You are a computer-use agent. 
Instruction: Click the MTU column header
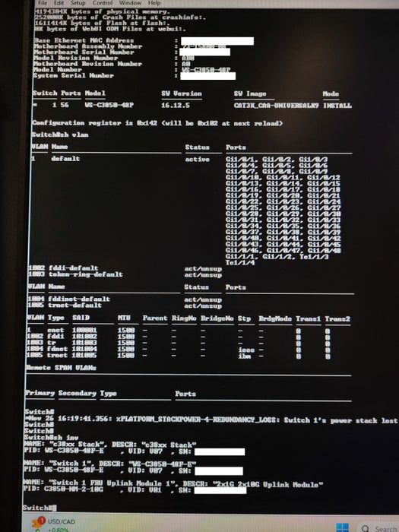pos(124,318)
